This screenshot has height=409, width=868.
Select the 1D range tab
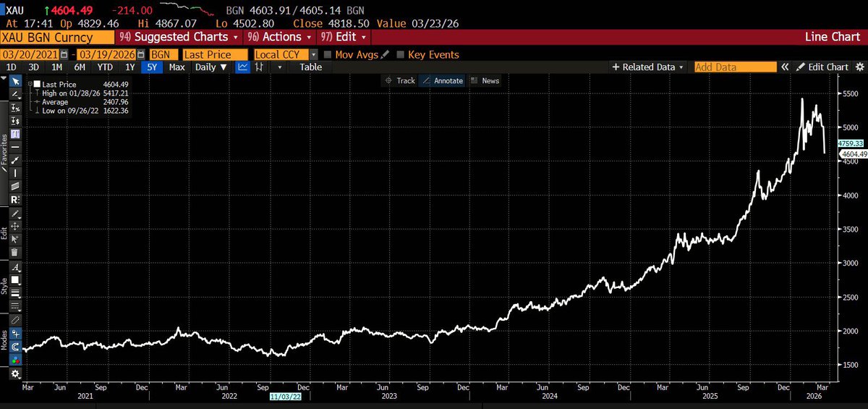click(12, 67)
